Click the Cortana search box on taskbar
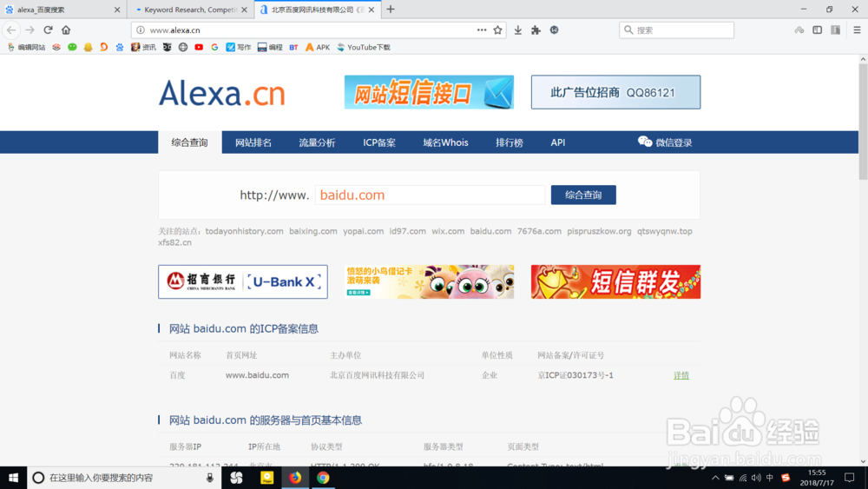 click(124, 478)
